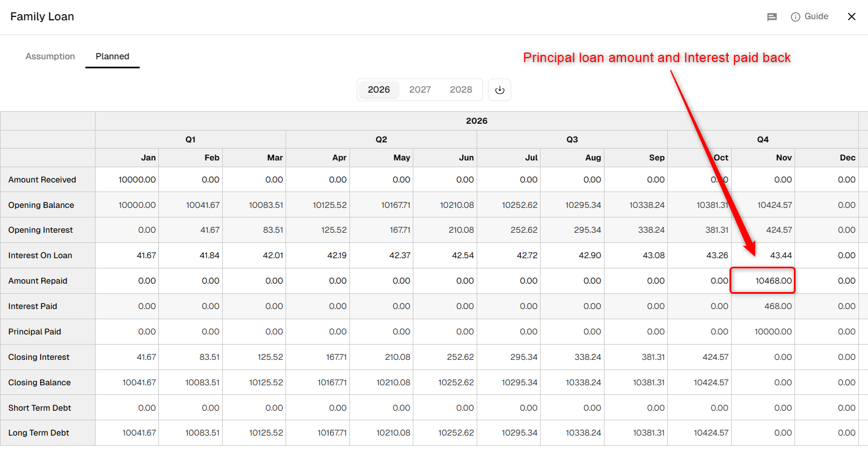The height and width of the screenshot is (474, 868).
Task: Select the Amount Received row label
Action: (42, 180)
